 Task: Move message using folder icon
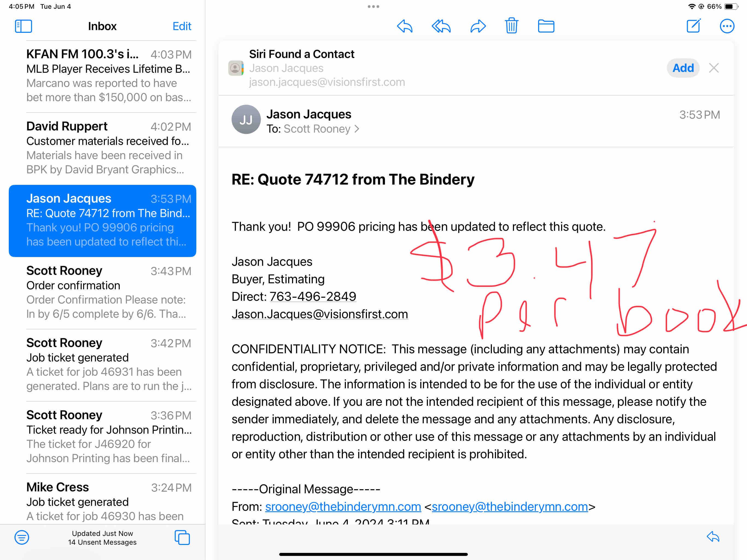pyautogui.click(x=546, y=26)
